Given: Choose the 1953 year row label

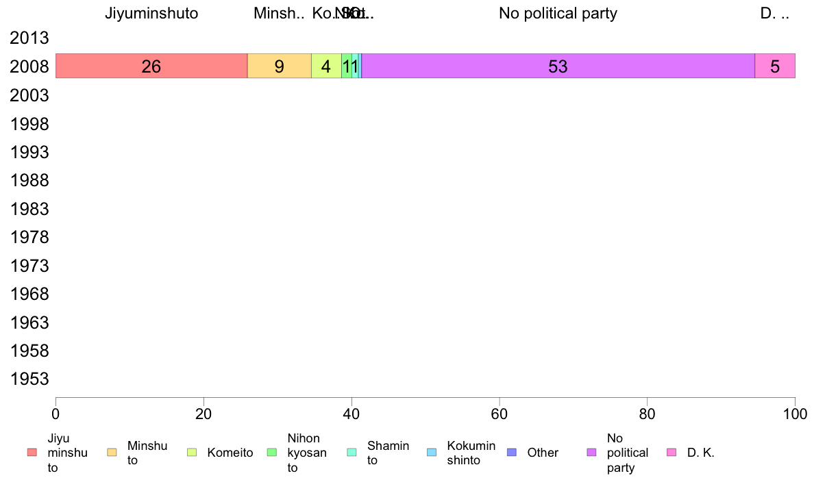Looking at the screenshot, I should [x=29, y=379].
